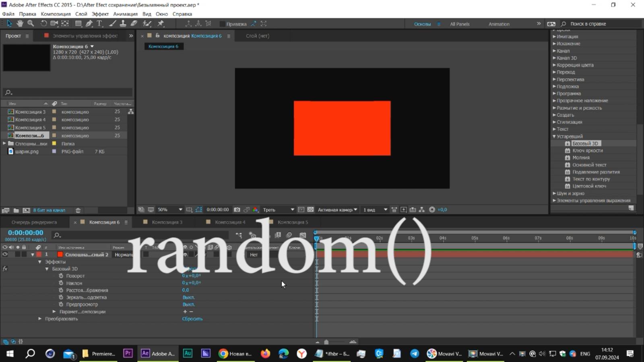This screenshot has height=362, width=644.
Task: Select the Rectangle shape tool
Action: [78, 24]
